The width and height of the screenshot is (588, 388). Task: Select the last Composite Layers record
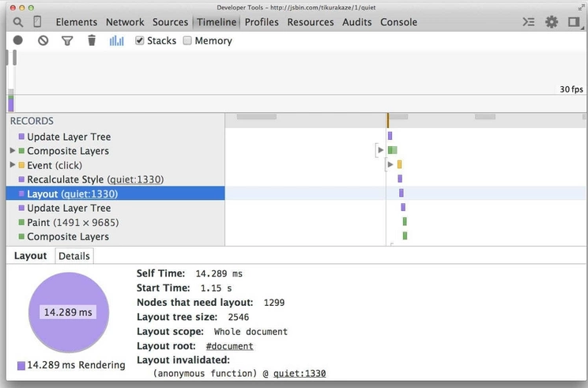tap(115, 236)
